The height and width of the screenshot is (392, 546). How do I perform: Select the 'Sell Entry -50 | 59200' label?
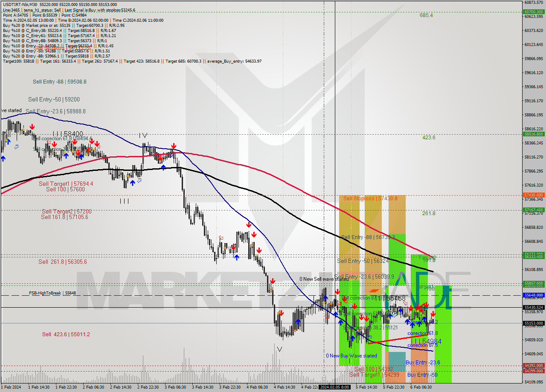coord(54,99)
